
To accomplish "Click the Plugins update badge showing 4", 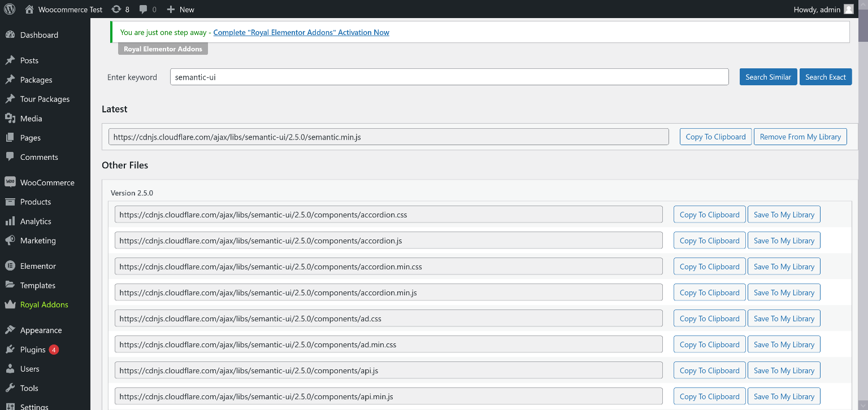I will [54, 350].
